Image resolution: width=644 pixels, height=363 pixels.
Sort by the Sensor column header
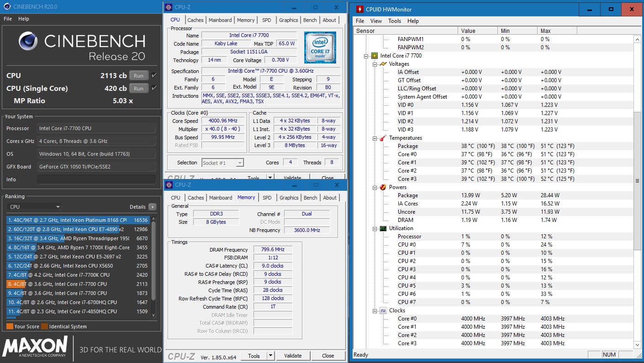coord(406,31)
